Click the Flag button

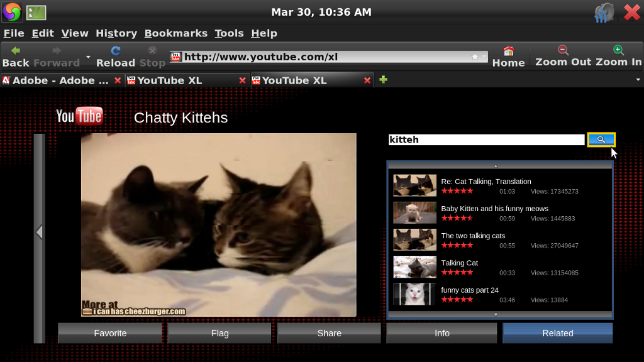[219, 333]
